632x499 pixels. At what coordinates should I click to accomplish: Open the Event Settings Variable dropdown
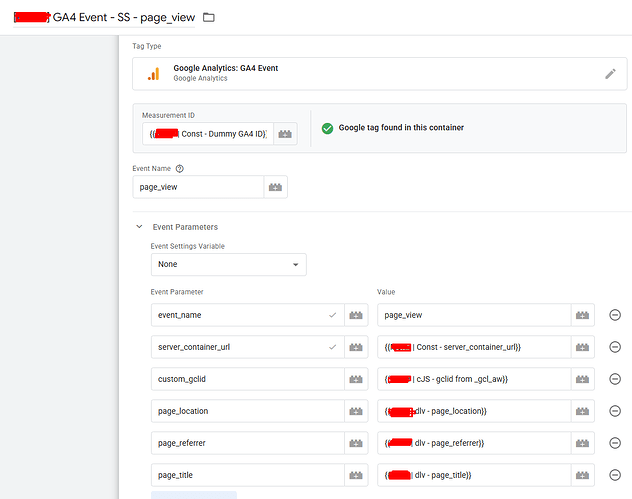tap(229, 264)
